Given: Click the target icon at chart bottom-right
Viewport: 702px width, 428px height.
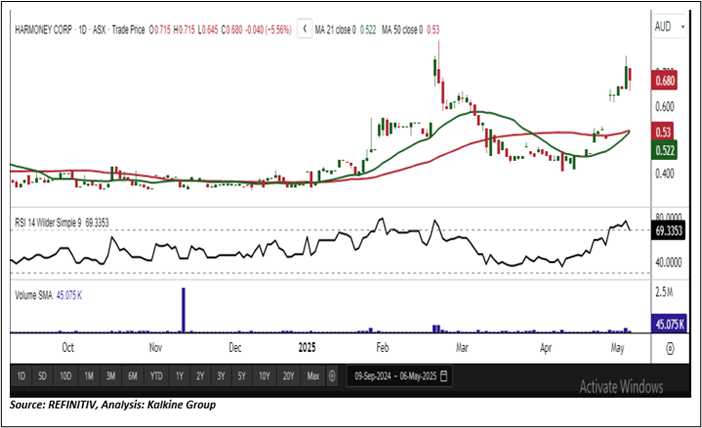Looking at the screenshot, I should click(668, 347).
